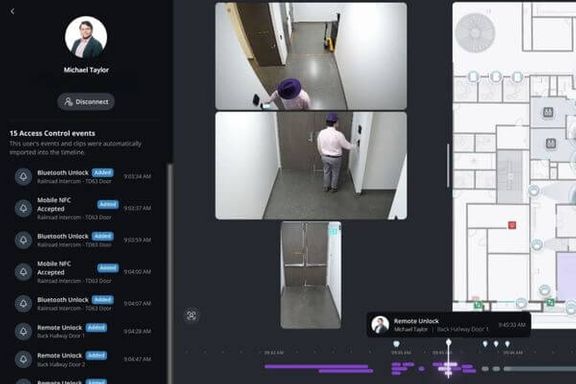The height and width of the screenshot is (384, 576).
Task: Click bell icon of Remote Unlock Back Hallway Door 1
Action: (x=24, y=331)
